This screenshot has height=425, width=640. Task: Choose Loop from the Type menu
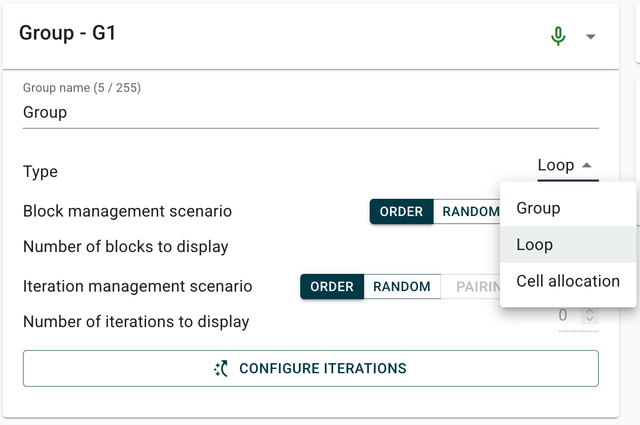pos(535,244)
